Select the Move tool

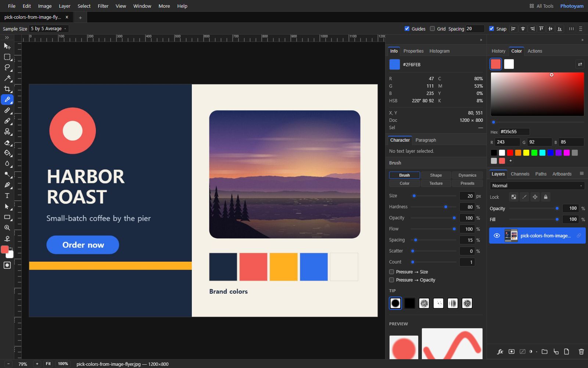7,46
